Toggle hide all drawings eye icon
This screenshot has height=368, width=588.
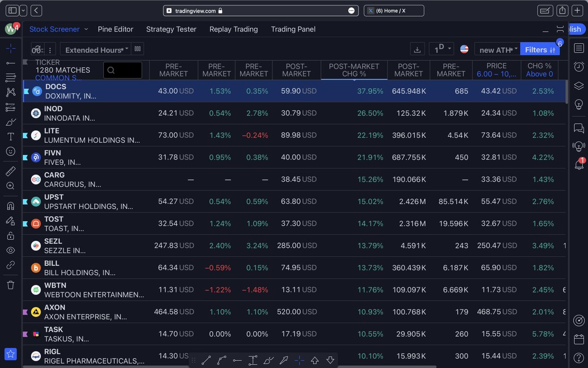tap(11, 250)
